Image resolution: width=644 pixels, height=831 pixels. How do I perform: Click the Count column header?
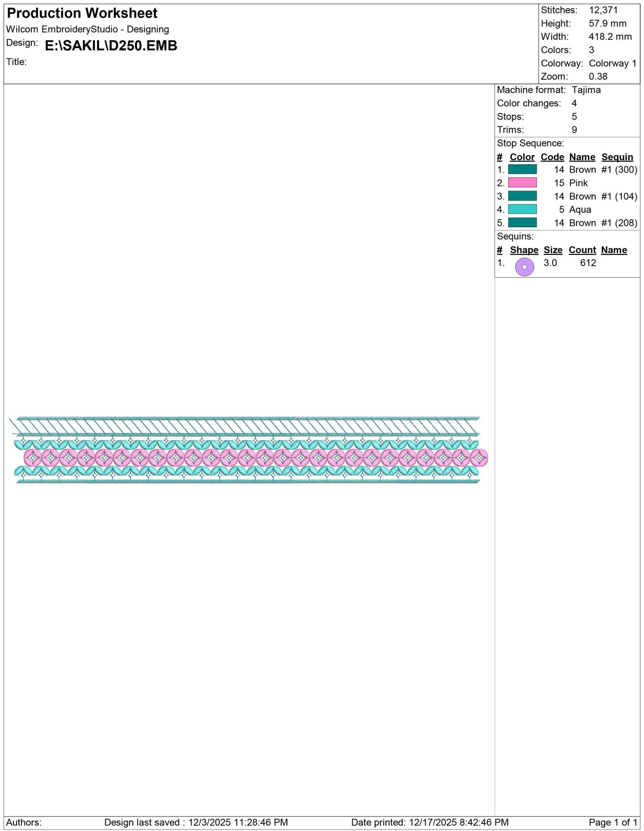click(582, 250)
